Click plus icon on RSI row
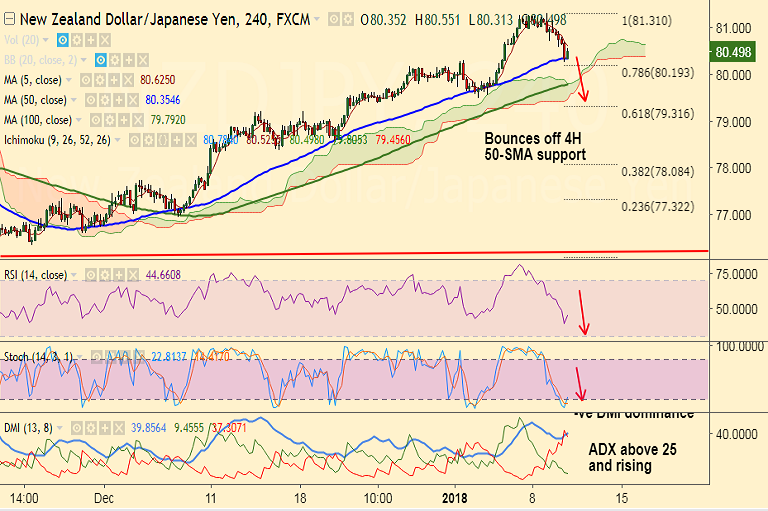768x511 pixels. [x=119, y=275]
